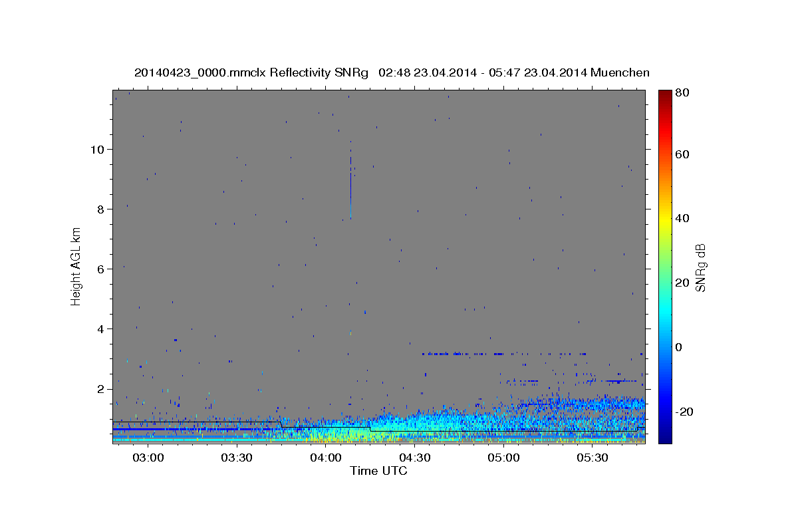
Task: Click the 04:00 time tick label
Action: point(326,458)
